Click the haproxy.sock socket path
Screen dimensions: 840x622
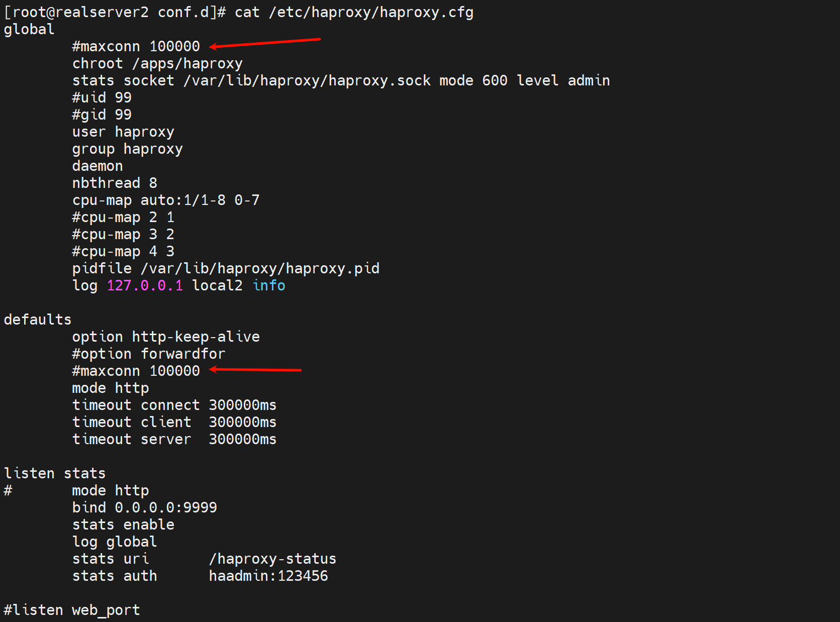(307, 81)
